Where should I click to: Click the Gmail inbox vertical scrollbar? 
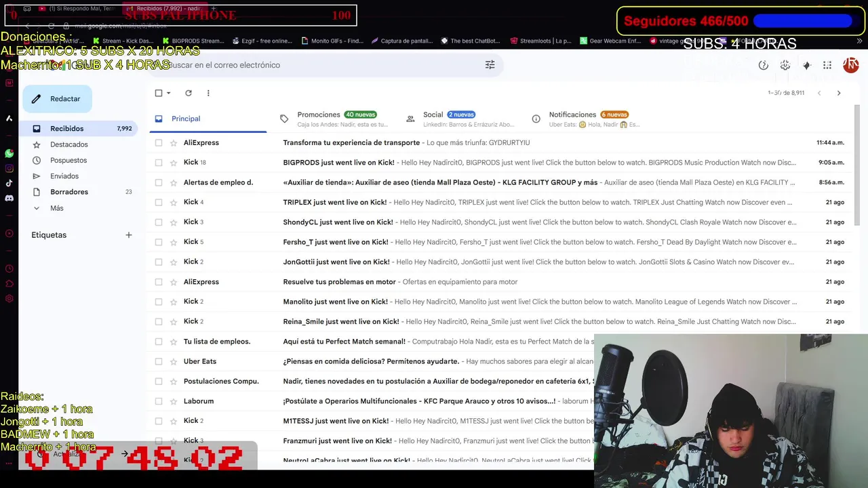(857, 166)
